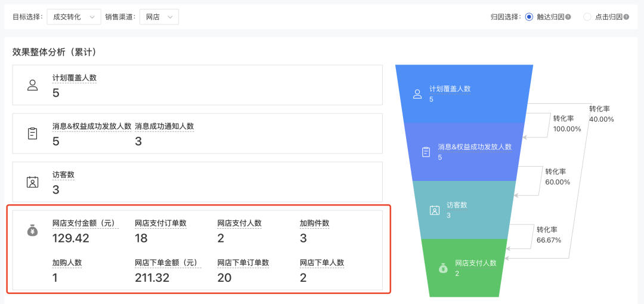Viewport: 644px width, 304px height.
Task: Click the purple 消息&权益成功发放人数 funnel segment
Action: coord(464,152)
